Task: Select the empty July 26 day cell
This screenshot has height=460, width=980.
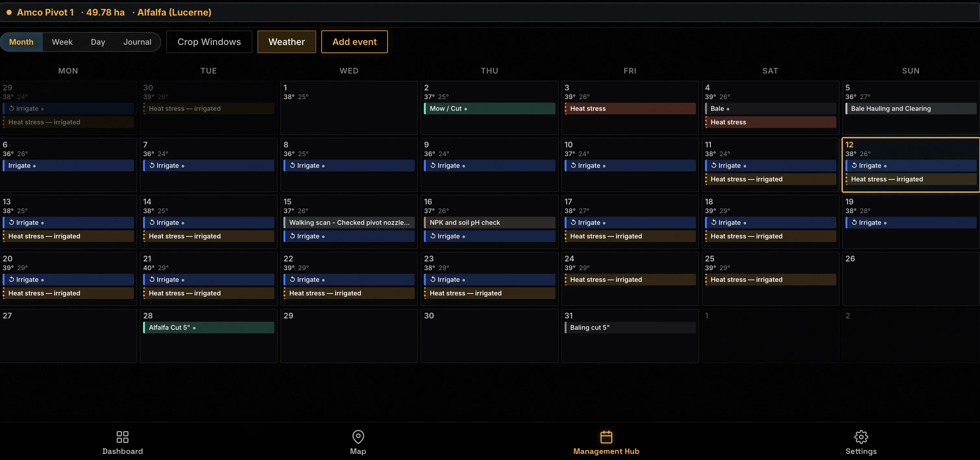Action: pyautogui.click(x=911, y=279)
